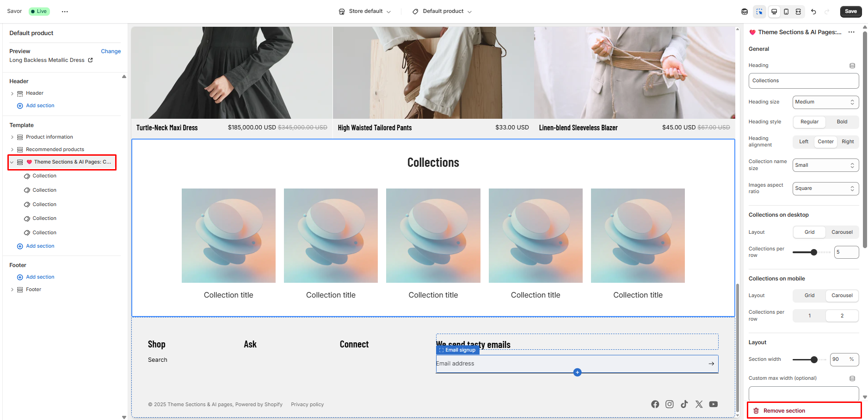Expand Recommended products section
This screenshot has width=868, height=420.
[x=12, y=150]
